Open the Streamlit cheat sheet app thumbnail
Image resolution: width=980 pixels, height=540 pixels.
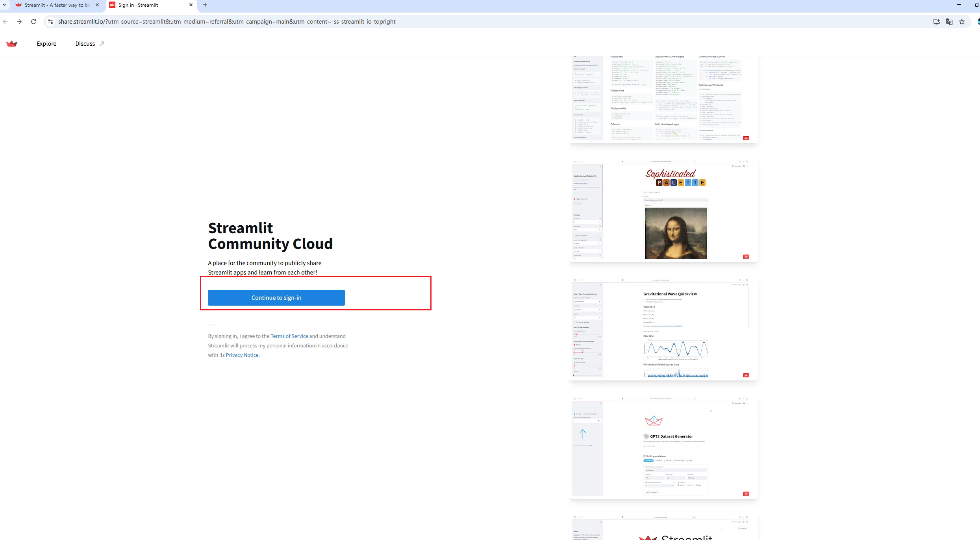click(x=663, y=99)
